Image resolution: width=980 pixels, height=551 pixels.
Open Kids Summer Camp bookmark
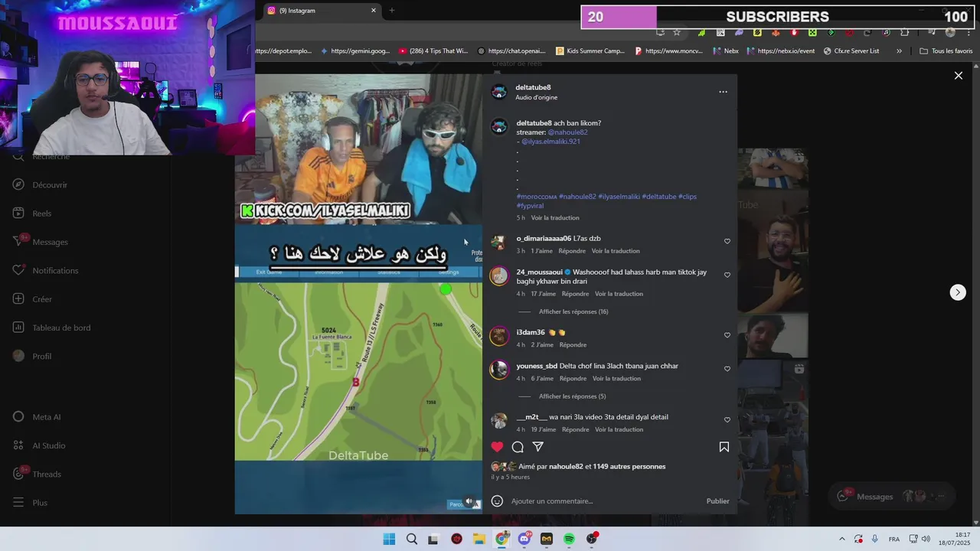coord(590,51)
